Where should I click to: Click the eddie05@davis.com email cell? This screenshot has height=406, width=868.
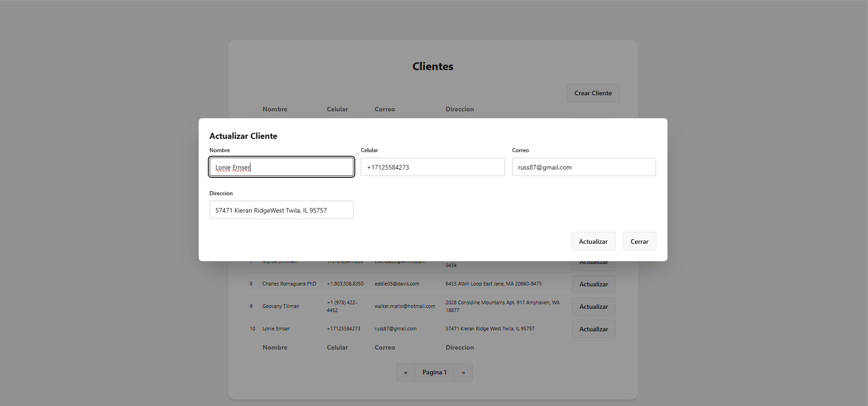tap(396, 284)
